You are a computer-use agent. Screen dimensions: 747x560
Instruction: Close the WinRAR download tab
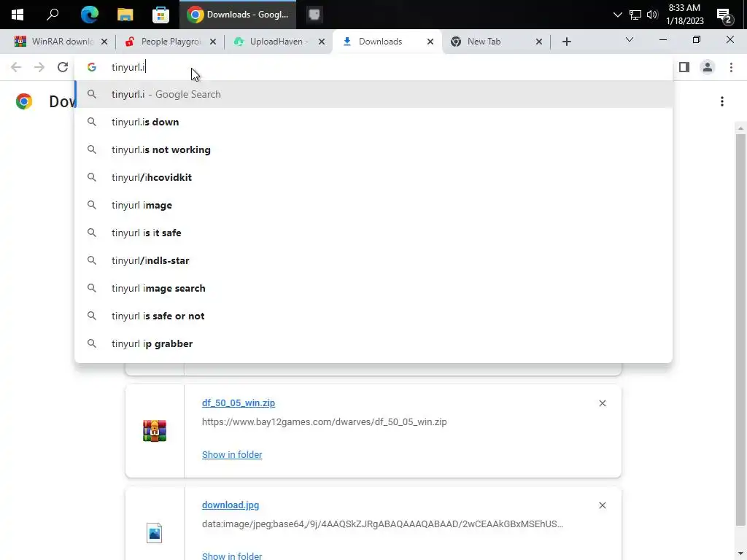tap(104, 42)
